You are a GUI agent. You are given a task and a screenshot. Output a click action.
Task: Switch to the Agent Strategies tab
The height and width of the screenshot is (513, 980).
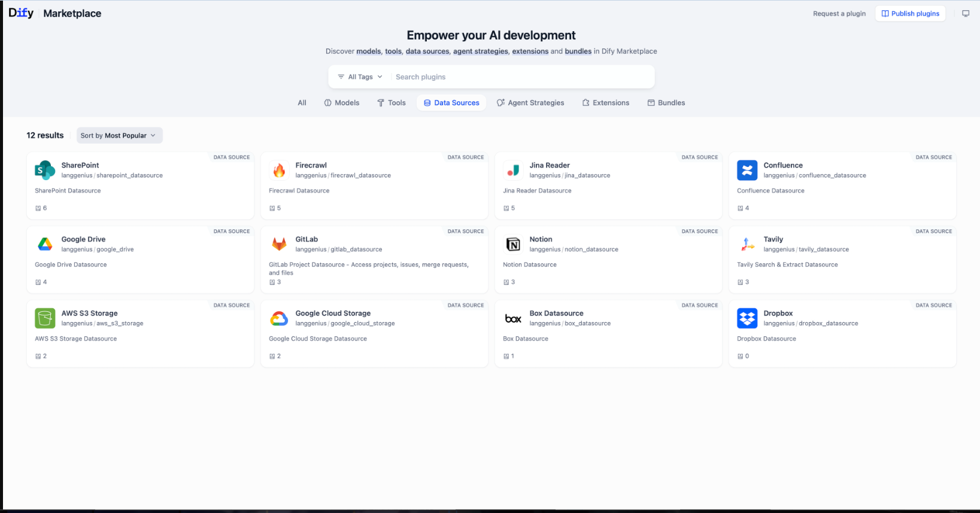530,103
